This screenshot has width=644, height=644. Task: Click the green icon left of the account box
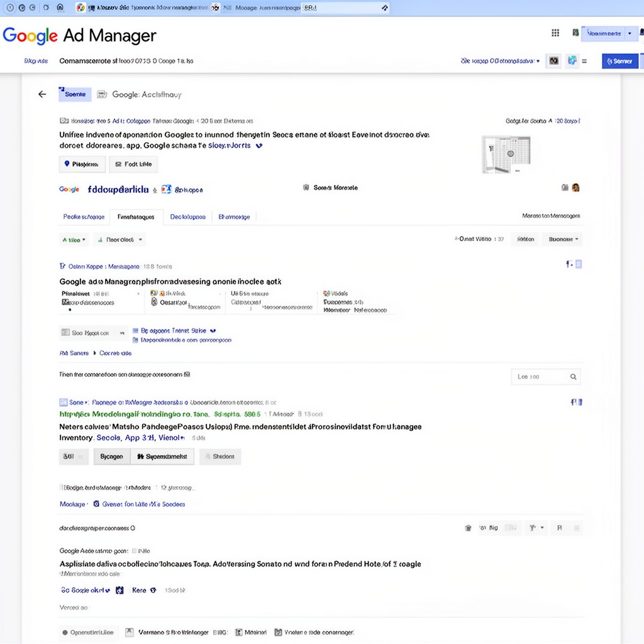(575, 33)
